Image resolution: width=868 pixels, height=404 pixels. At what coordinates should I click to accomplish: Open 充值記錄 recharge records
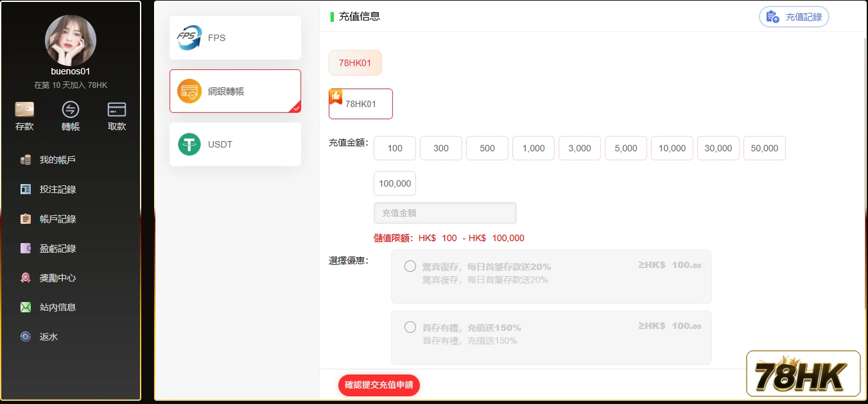(794, 17)
